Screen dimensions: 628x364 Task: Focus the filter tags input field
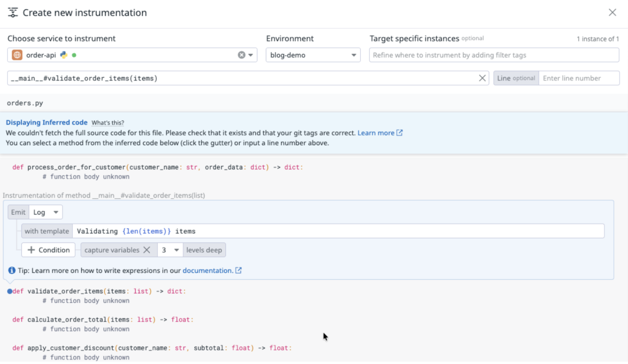click(x=494, y=55)
